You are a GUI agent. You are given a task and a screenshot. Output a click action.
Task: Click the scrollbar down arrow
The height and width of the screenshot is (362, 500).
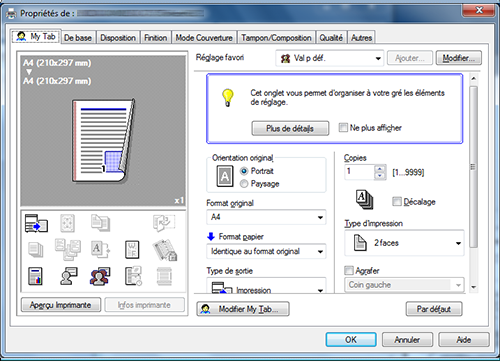[473, 287]
